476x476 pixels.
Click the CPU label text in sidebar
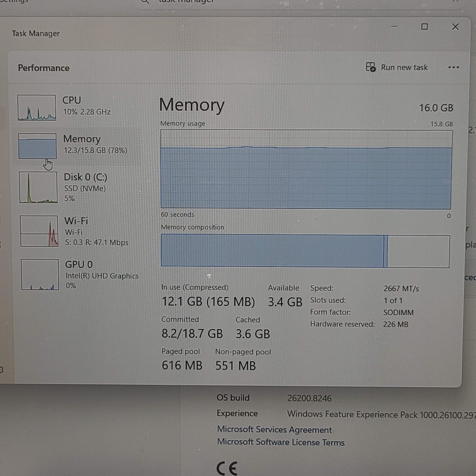pos(72,100)
